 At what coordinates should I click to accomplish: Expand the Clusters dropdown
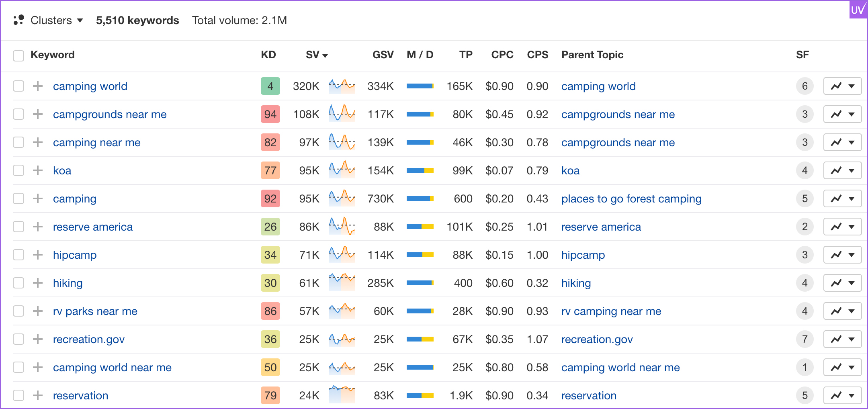[x=56, y=20]
